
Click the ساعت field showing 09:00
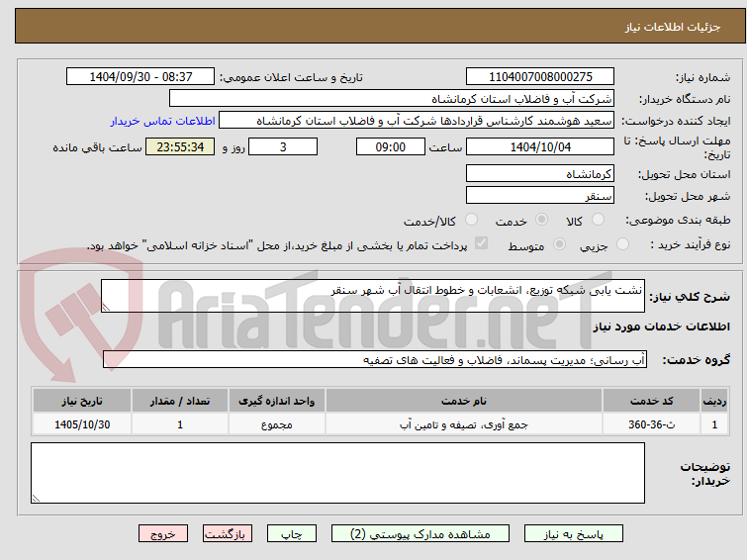click(x=390, y=146)
